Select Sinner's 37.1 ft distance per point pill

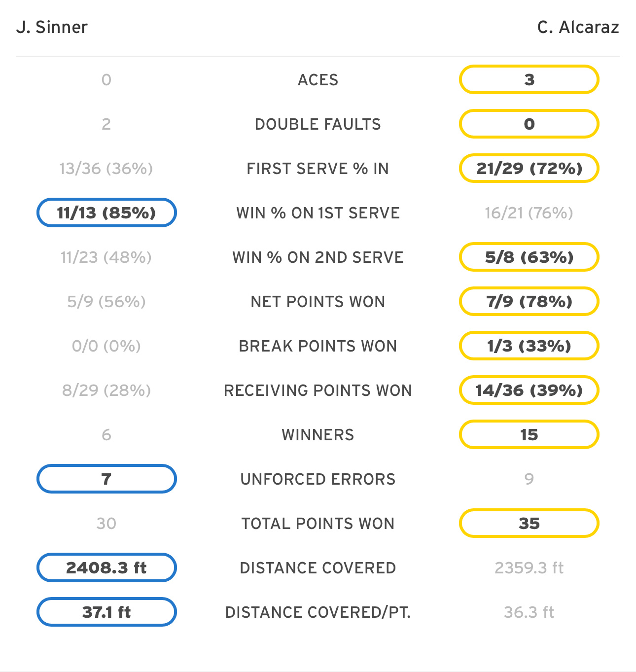[106, 612]
